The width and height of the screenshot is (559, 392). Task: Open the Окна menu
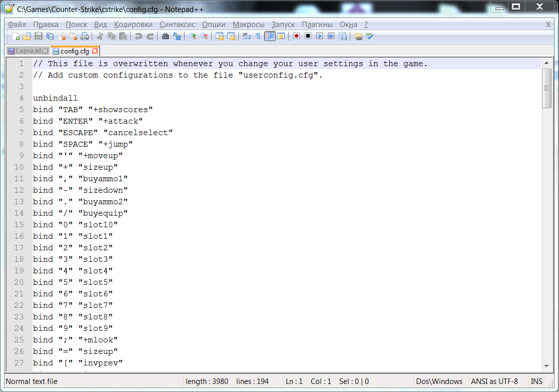click(348, 25)
